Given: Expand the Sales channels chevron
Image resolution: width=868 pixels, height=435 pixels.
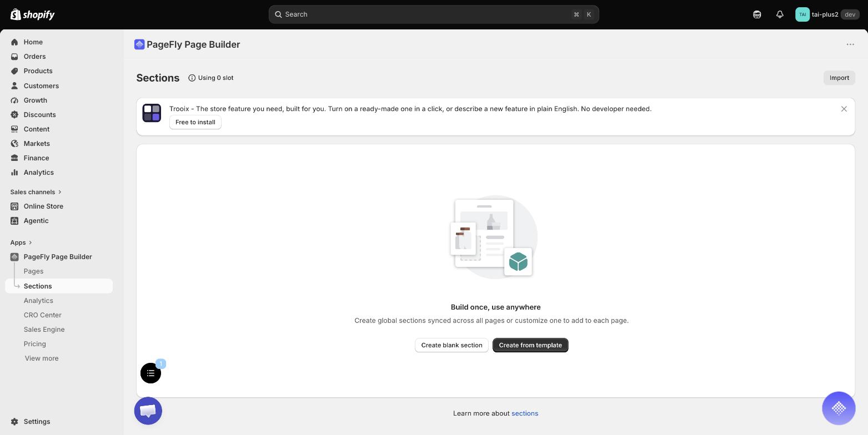Looking at the screenshot, I should pos(60,192).
